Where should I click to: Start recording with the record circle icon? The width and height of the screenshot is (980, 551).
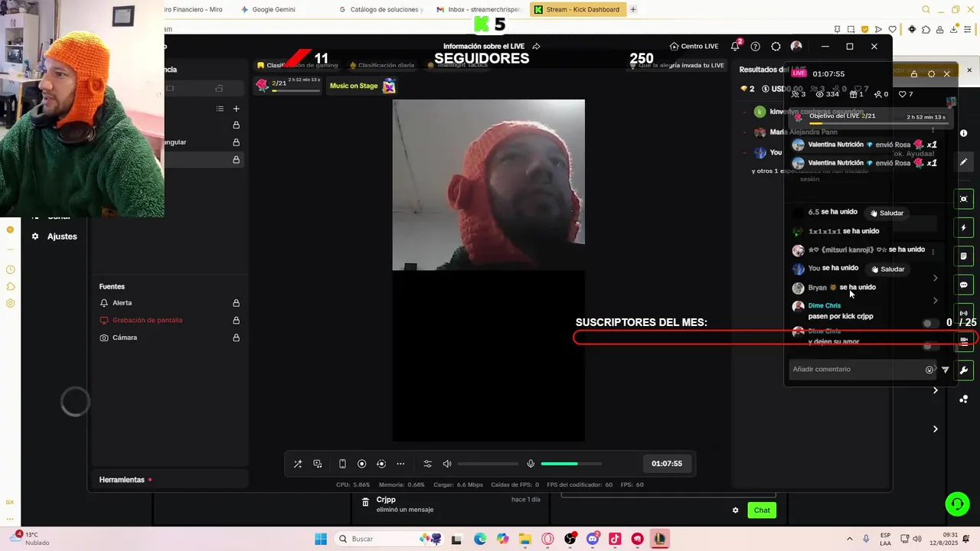(362, 464)
